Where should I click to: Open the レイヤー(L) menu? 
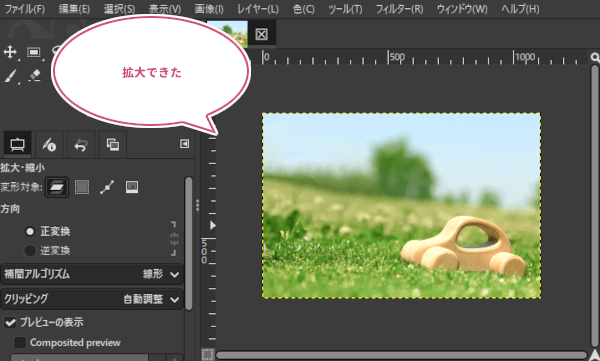258,9
